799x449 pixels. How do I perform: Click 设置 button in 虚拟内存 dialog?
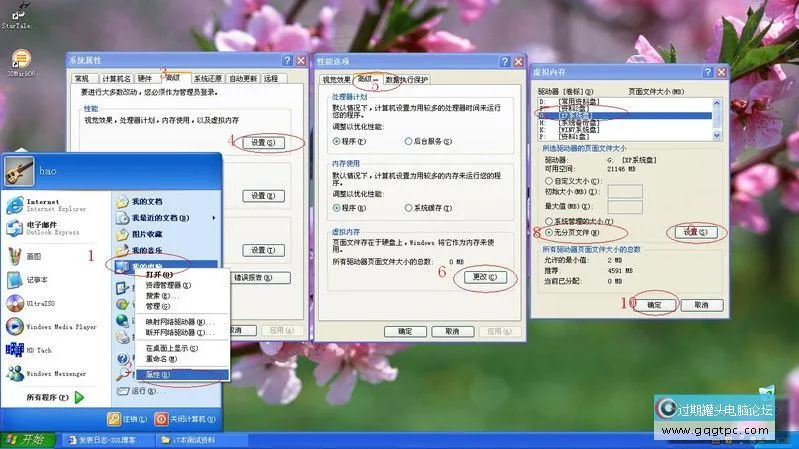696,232
